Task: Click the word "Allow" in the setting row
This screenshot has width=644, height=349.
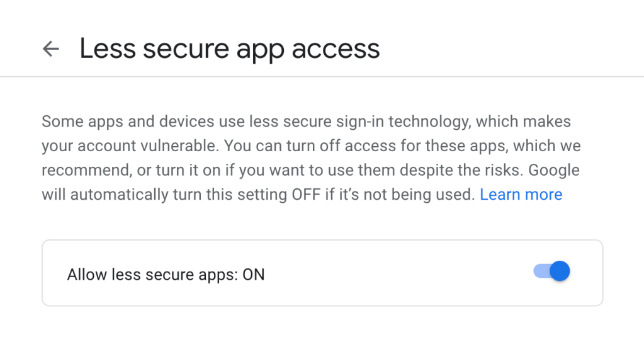Action: click(86, 275)
